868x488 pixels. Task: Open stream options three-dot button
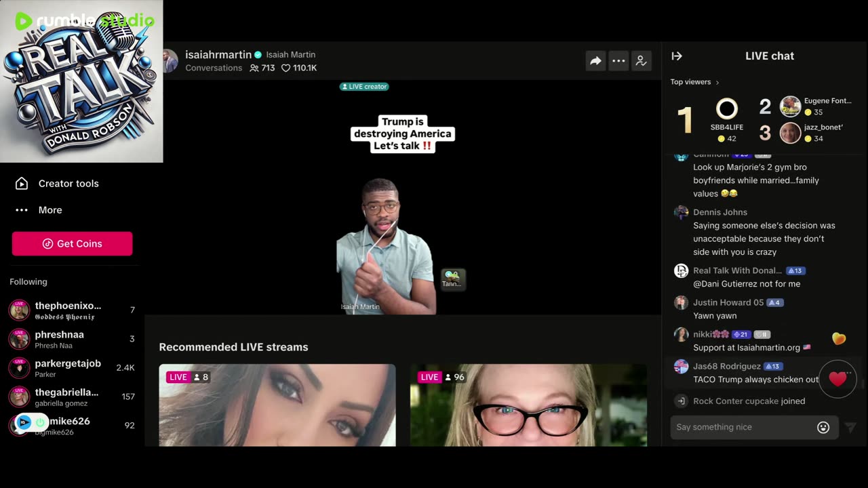tap(618, 61)
